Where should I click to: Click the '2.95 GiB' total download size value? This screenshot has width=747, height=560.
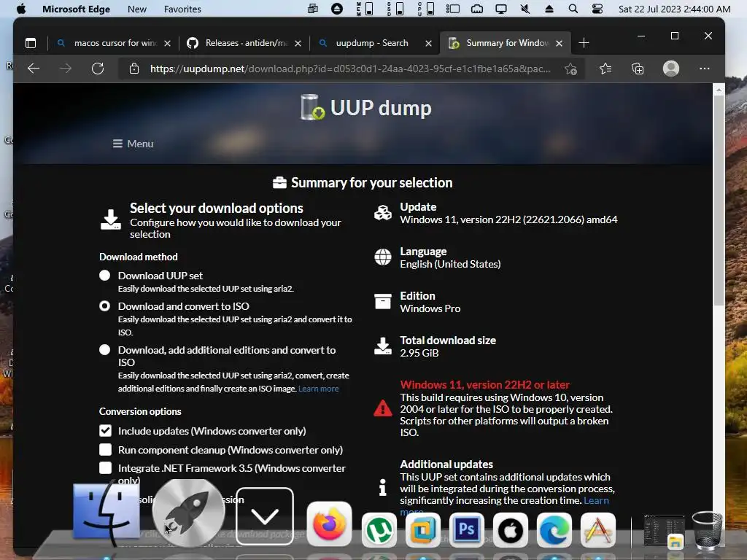click(419, 353)
